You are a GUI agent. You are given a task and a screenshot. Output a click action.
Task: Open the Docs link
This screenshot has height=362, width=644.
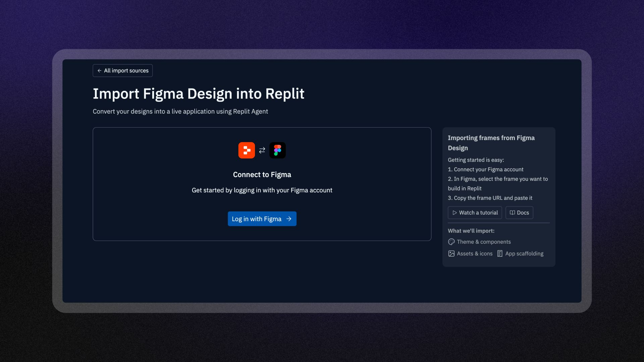coord(519,213)
